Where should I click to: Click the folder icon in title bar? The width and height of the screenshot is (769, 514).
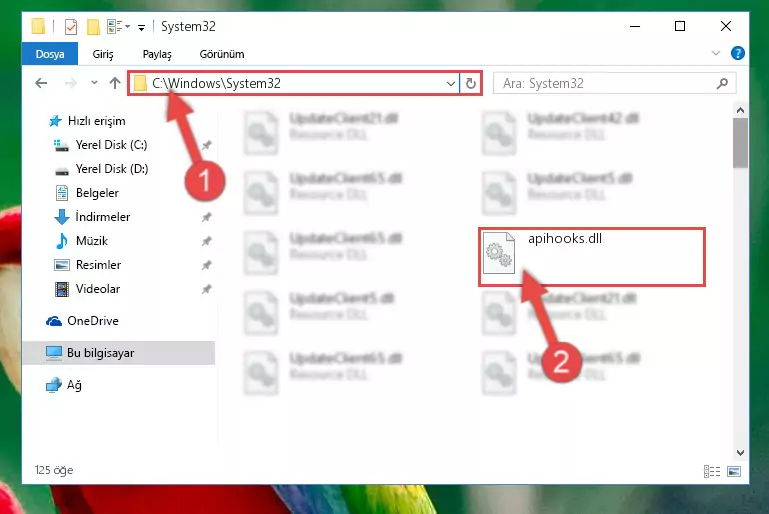click(38, 26)
